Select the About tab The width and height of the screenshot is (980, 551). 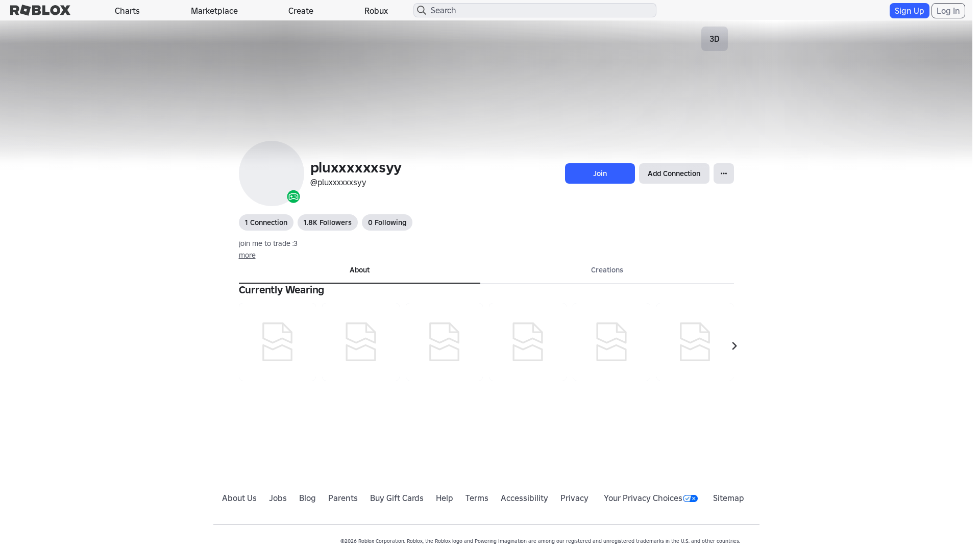(359, 270)
